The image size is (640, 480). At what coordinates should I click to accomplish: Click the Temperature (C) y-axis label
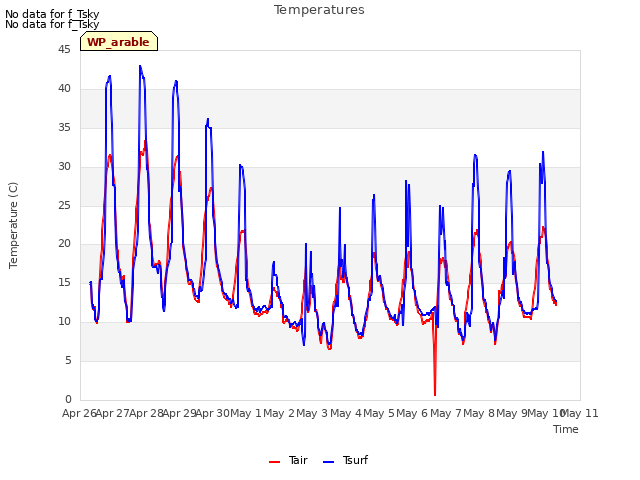(x=13, y=225)
